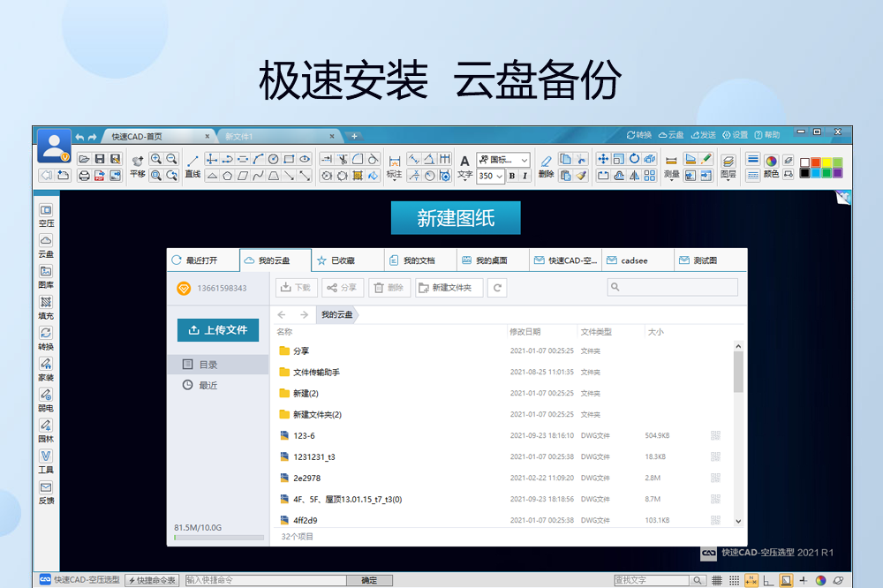
Task: Toggle the grid display in the status bar
Action: [x=717, y=580]
